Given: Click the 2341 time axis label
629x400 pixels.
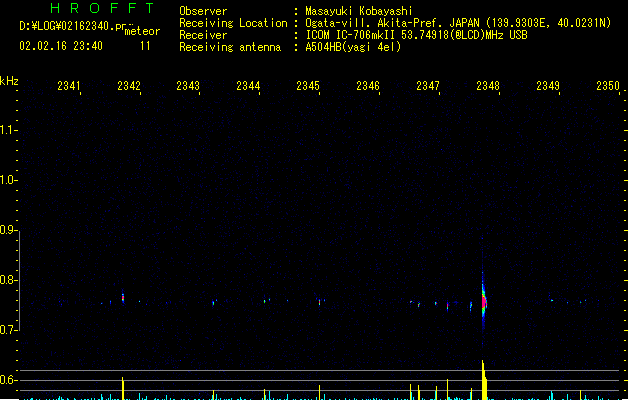Looking at the screenshot, I should [x=69, y=86].
